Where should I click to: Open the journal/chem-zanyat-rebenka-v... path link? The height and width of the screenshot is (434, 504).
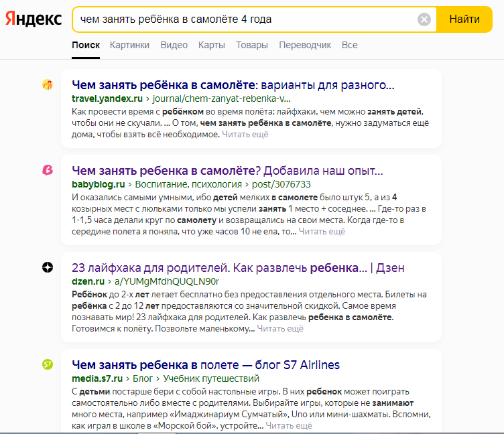coord(221,98)
